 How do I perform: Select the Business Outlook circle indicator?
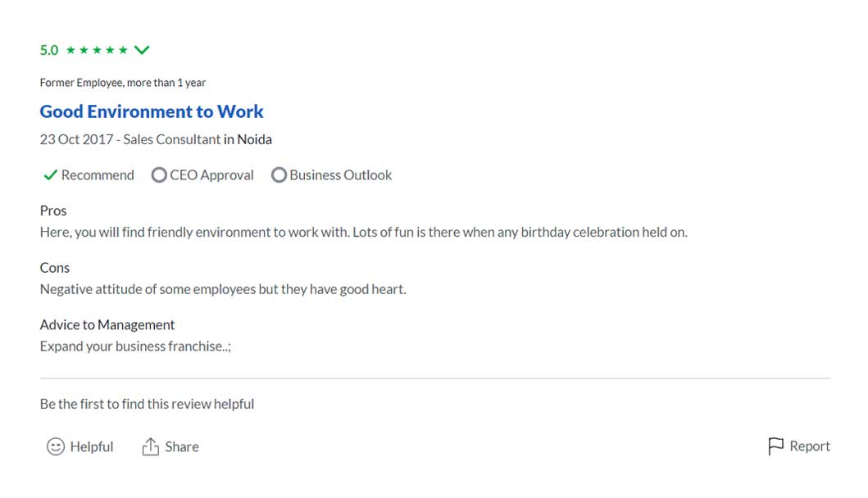279,174
